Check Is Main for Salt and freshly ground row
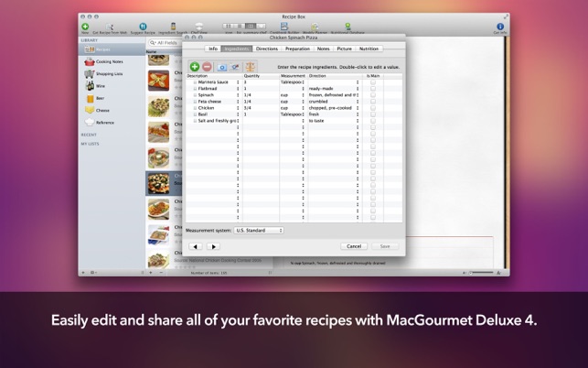 (373, 121)
